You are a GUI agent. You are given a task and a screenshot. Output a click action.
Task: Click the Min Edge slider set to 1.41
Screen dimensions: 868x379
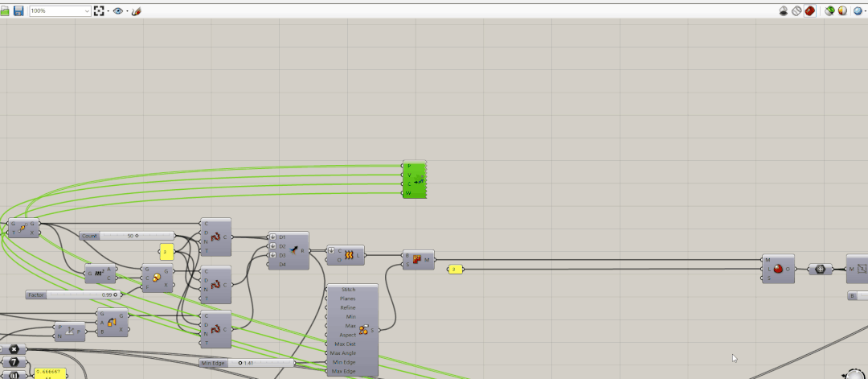click(247, 363)
